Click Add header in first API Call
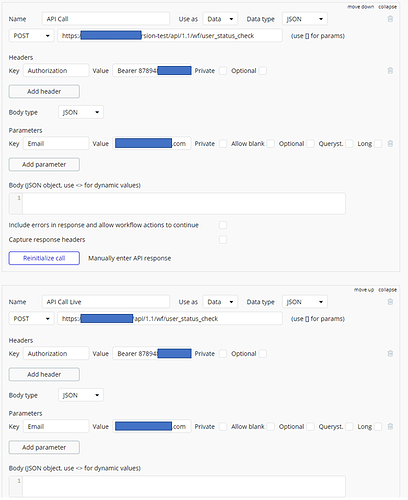The width and height of the screenshot is (408, 500). pos(44,92)
